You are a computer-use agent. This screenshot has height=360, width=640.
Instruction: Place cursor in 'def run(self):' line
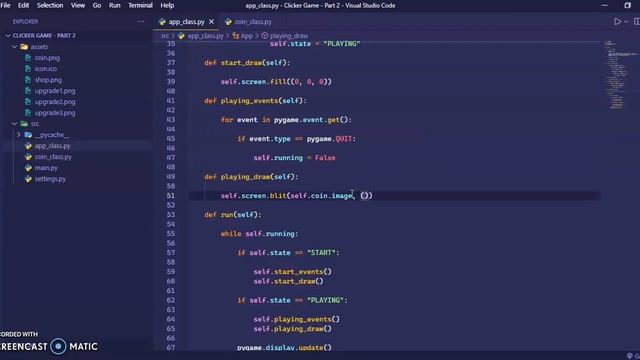pos(233,215)
